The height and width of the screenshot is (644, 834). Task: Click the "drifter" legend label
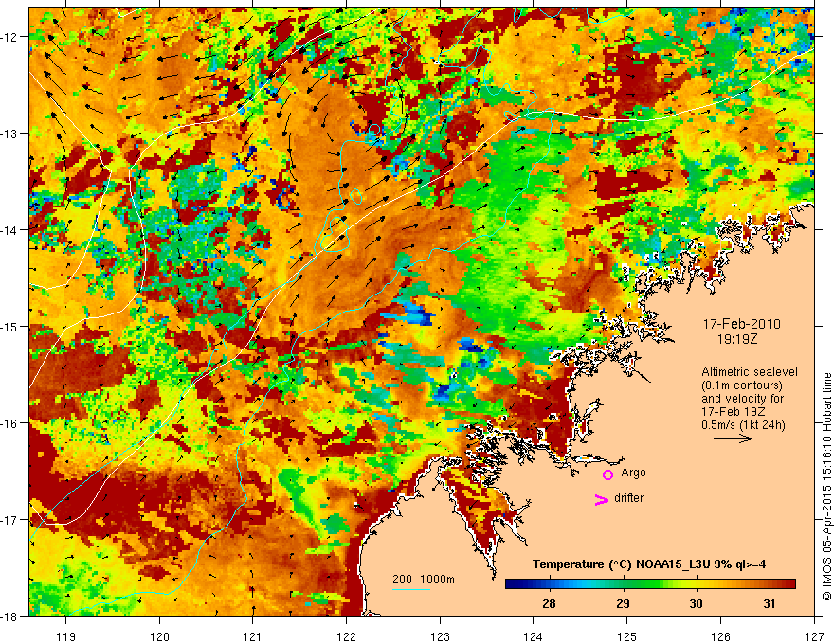pyautogui.click(x=628, y=498)
